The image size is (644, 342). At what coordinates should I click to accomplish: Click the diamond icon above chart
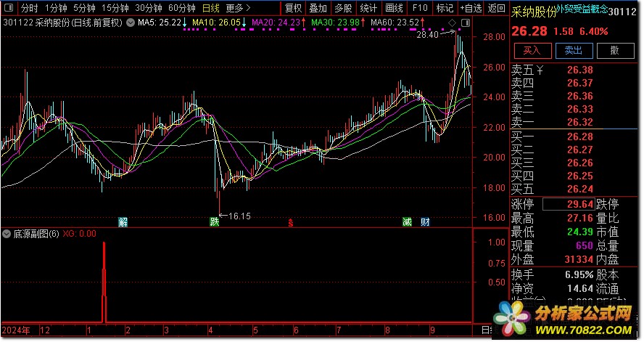(452, 23)
